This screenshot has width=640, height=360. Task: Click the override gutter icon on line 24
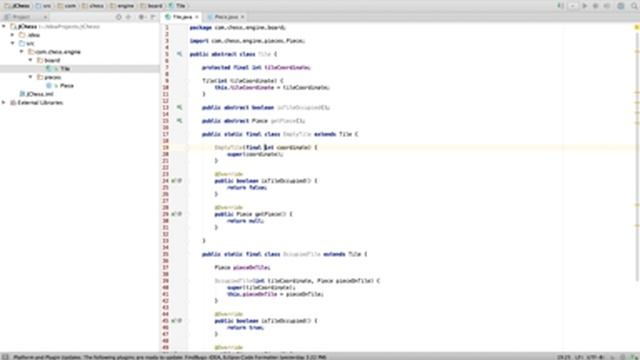point(176,180)
